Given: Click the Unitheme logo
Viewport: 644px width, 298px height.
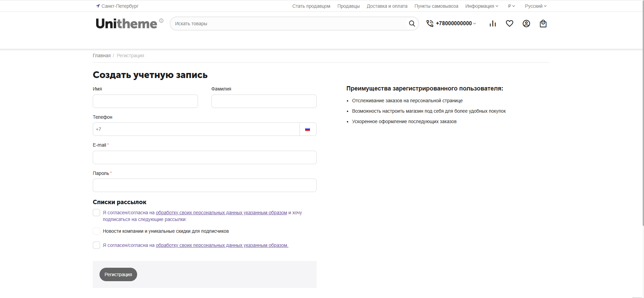Looking at the screenshot, I should pyautogui.click(x=126, y=24).
